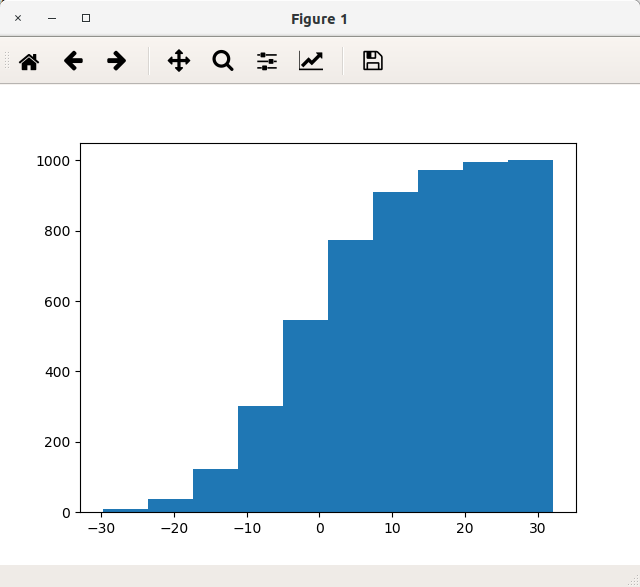Click the 1000 label on the y-axis

tap(53, 161)
